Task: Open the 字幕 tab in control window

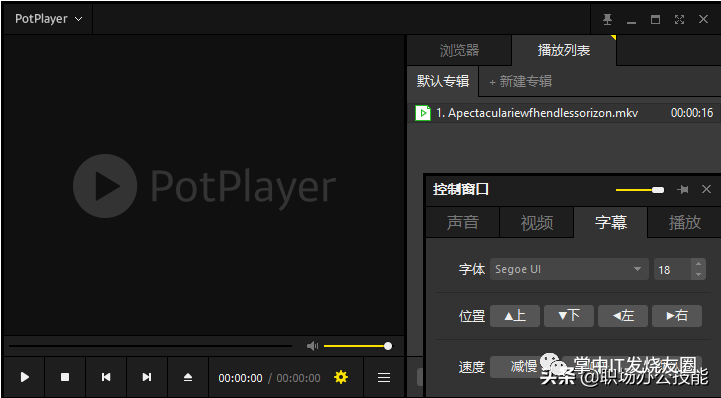Action: pos(611,222)
